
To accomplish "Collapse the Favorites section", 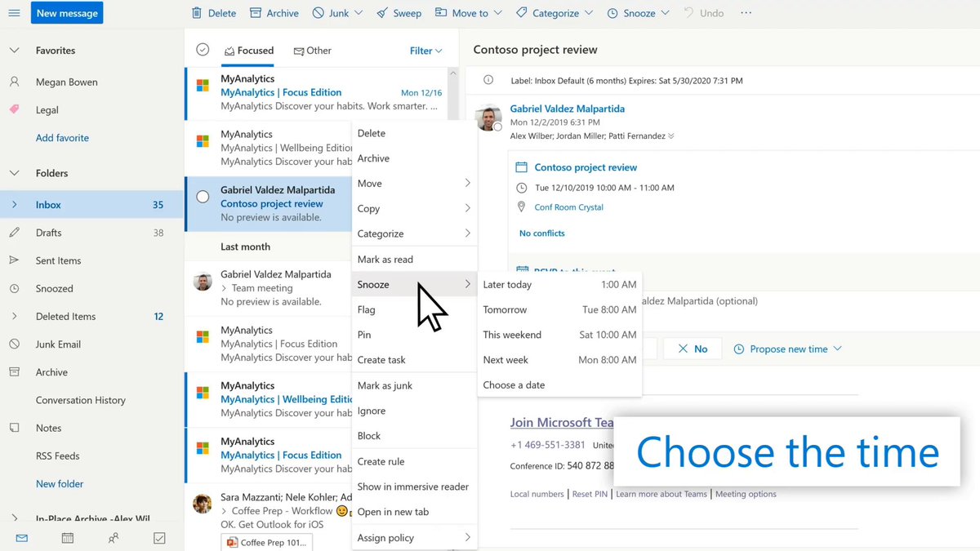I will 14,51.
